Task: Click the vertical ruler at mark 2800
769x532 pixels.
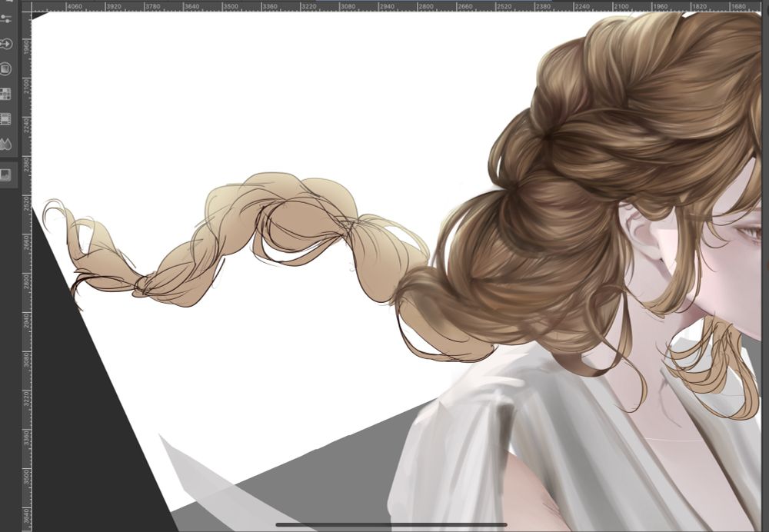Action: (26, 281)
